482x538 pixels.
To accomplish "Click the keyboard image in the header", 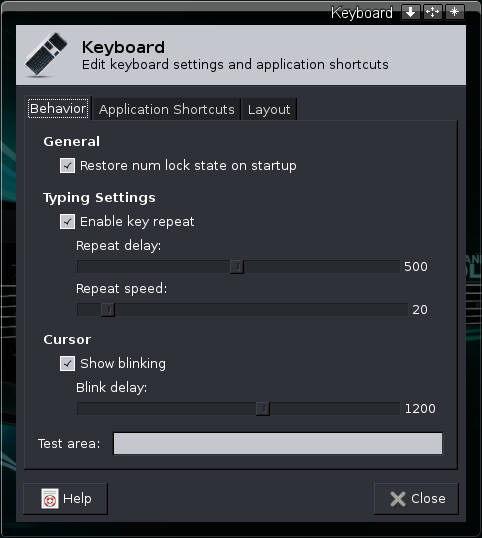I will (x=46, y=54).
